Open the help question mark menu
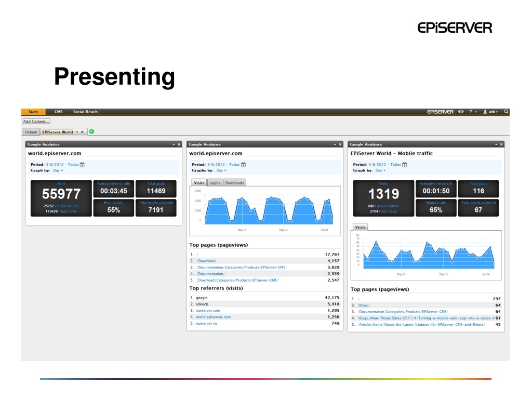This screenshot has height=399, width=532. [x=473, y=112]
